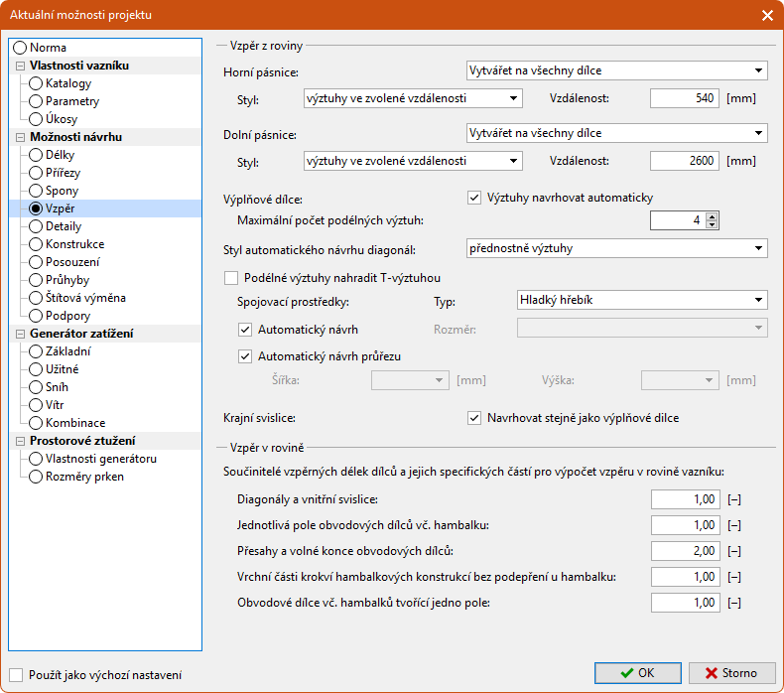Check Použít jako výchozí nastavení
The image size is (784, 693).
point(16,675)
